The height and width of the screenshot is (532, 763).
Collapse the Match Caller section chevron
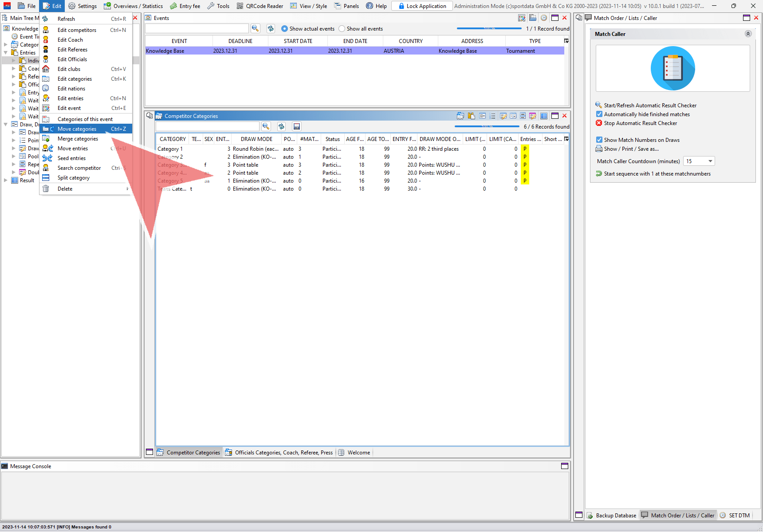(748, 34)
